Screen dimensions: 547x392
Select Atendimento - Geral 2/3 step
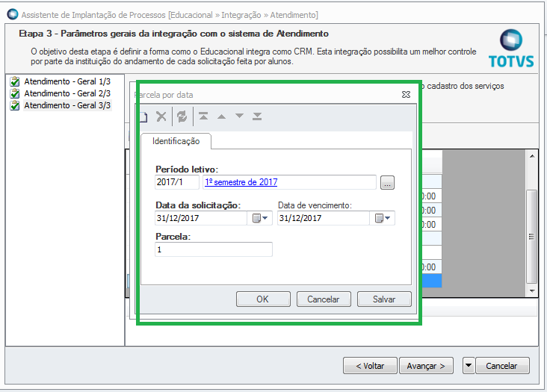[x=67, y=93]
